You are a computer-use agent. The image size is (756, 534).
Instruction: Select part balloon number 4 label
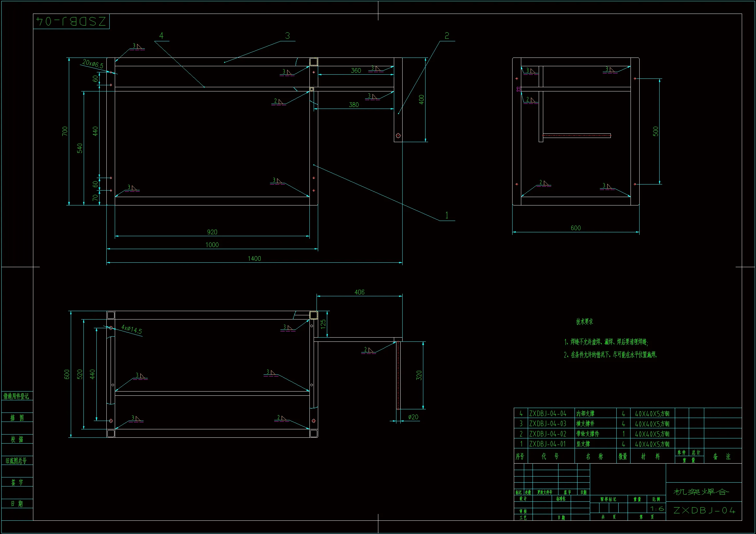coord(161,36)
